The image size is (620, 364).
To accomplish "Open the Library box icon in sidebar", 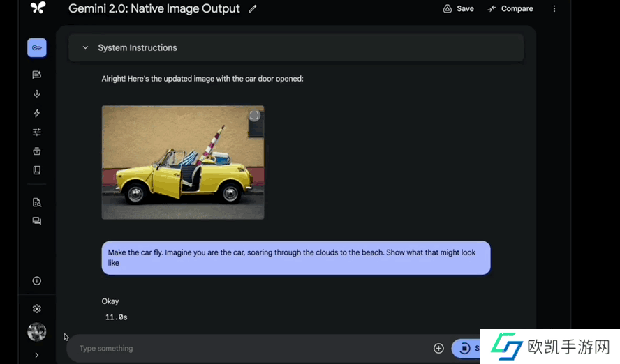I will [37, 151].
